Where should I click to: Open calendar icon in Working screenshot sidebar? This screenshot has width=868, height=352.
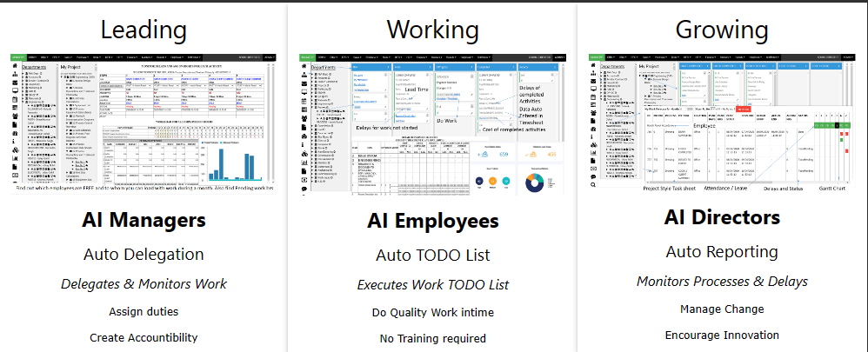[304, 101]
